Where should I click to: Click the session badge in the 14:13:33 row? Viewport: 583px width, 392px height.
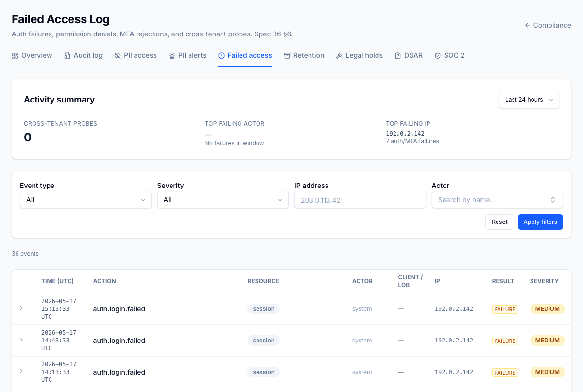(x=264, y=372)
